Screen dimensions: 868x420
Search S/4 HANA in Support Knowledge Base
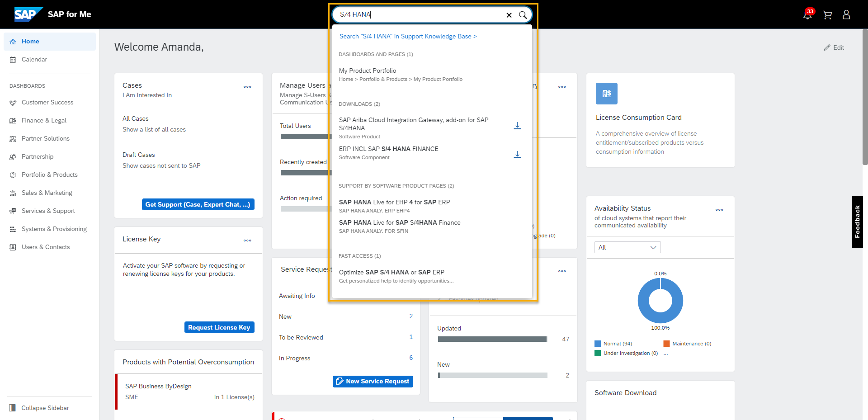[x=408, y=36]
